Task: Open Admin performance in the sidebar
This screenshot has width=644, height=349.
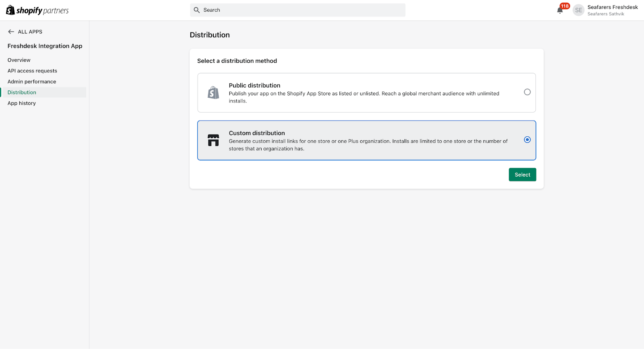Action: [32, 82]
